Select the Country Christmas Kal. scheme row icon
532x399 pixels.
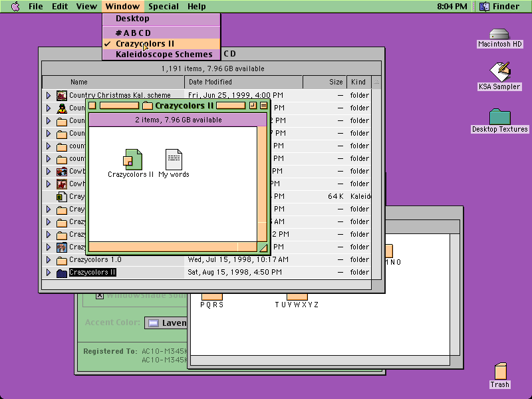pos(61,95)
